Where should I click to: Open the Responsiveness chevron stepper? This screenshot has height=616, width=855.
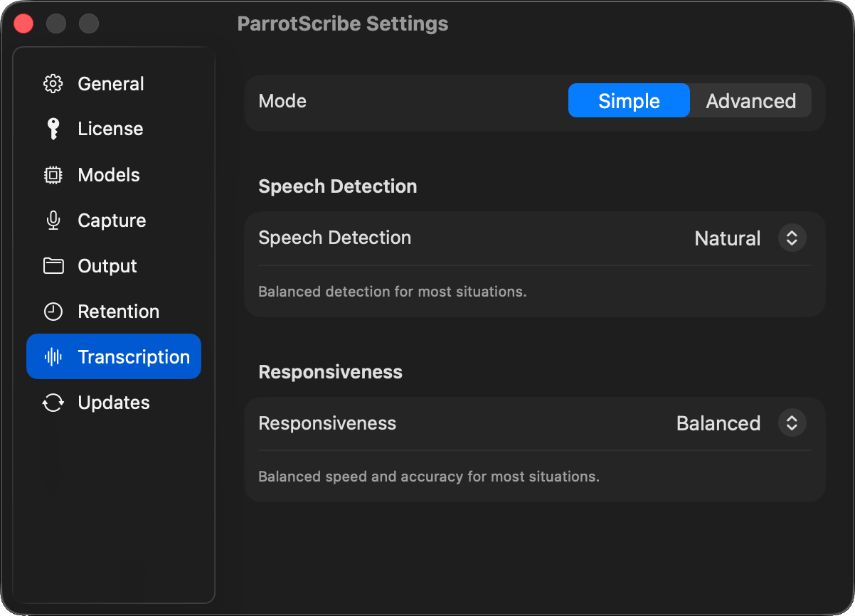coord(792,423)
